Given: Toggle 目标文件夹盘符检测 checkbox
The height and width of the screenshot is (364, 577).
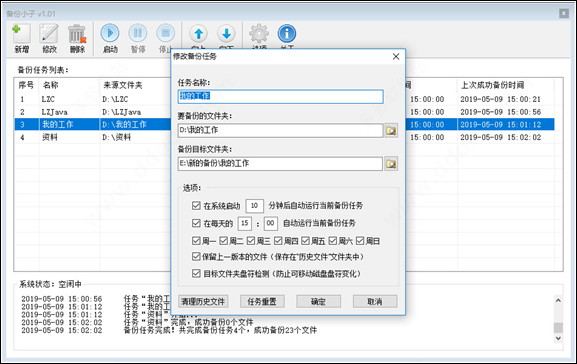Looking at the screenshot, I should [x=196, y=273].
